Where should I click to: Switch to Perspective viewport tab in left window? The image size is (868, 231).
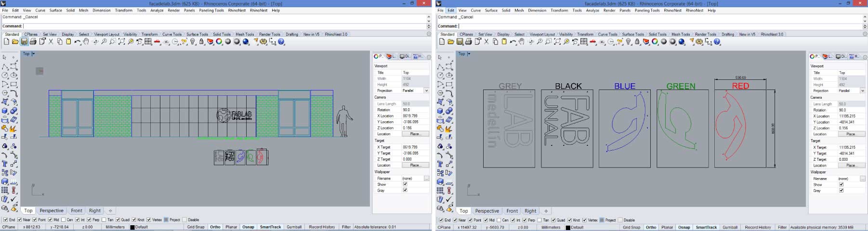(52, 210)
